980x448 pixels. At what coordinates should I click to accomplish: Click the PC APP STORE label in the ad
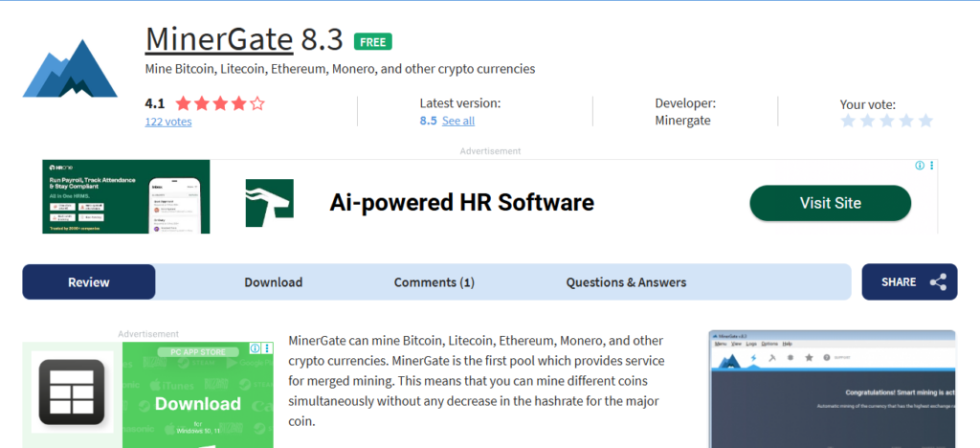click(x=197, y=351)
